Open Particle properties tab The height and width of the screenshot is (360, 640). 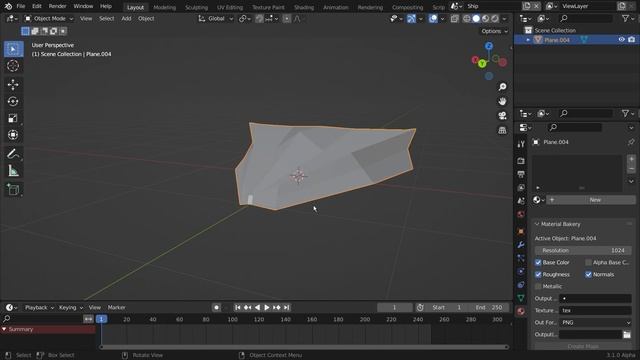coord(521,258)
